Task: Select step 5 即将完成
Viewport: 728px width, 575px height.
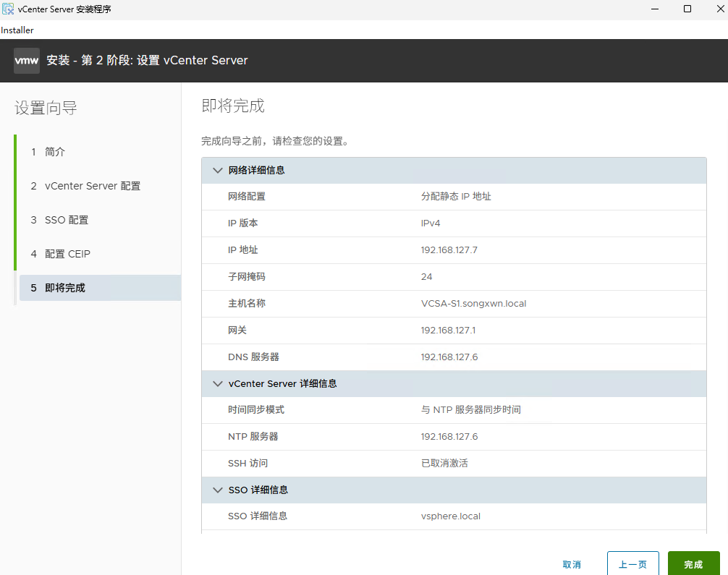Action: 65,288
